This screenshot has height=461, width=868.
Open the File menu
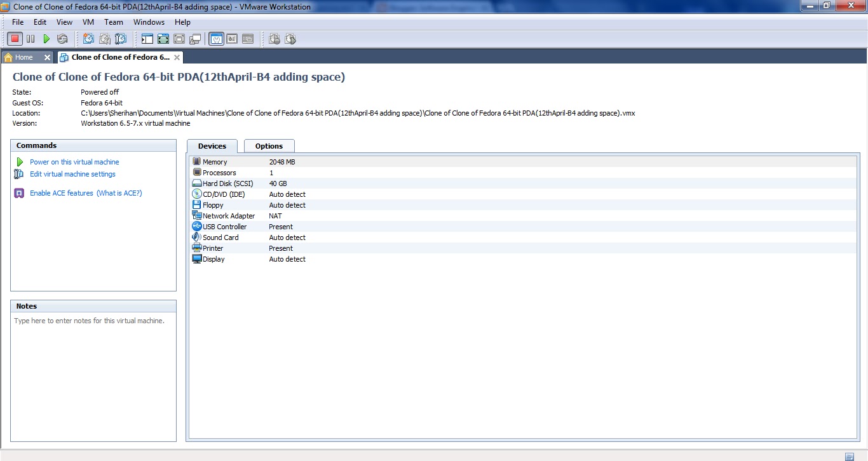coord(18,22)
